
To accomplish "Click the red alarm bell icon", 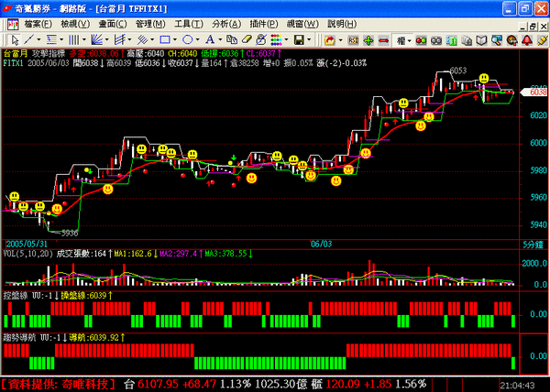I will point(526,40).
